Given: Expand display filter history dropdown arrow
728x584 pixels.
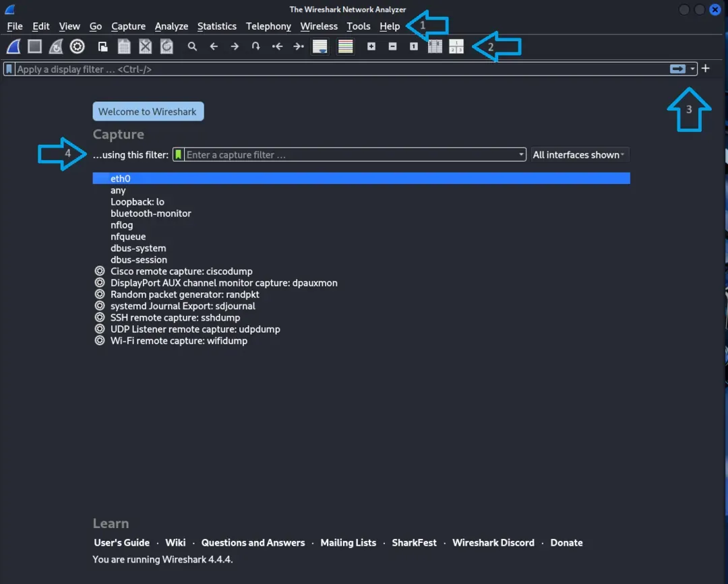Looking at the screenshot, I should coord(692,69).
